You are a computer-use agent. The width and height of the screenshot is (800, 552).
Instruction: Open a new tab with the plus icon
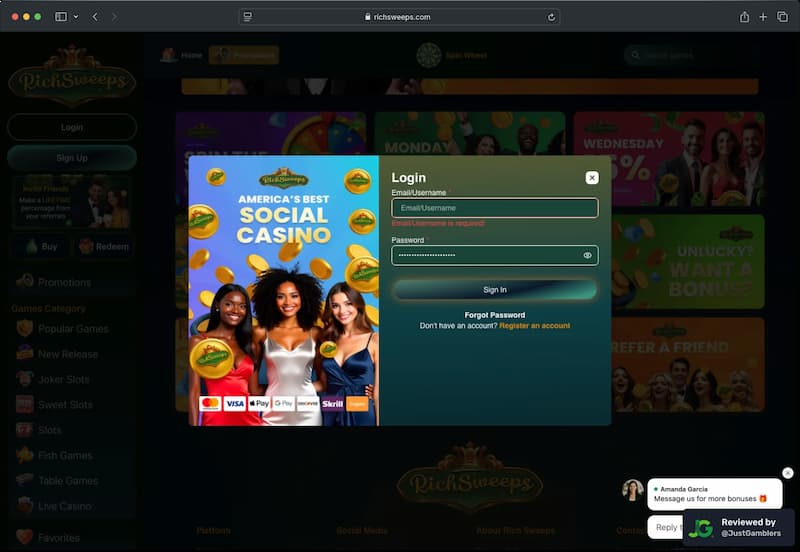[x=763, y=17]
